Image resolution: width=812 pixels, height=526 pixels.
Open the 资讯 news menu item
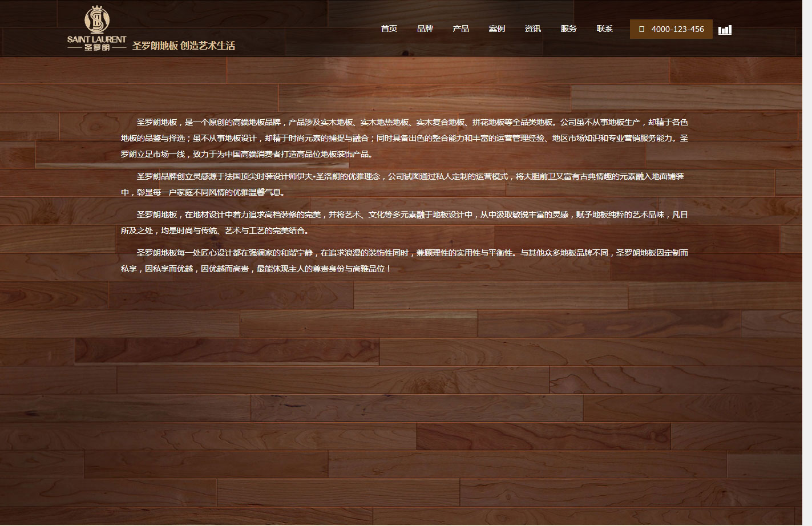533,29
